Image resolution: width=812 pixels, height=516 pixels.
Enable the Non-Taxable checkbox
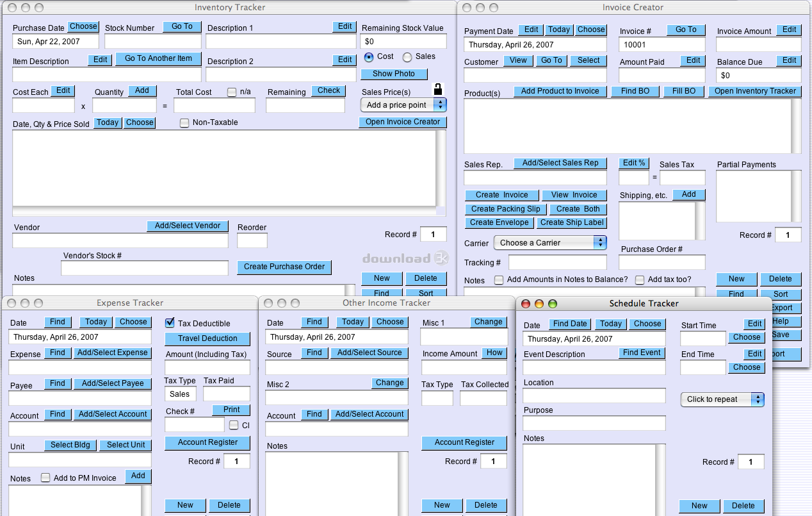[184, 123]
